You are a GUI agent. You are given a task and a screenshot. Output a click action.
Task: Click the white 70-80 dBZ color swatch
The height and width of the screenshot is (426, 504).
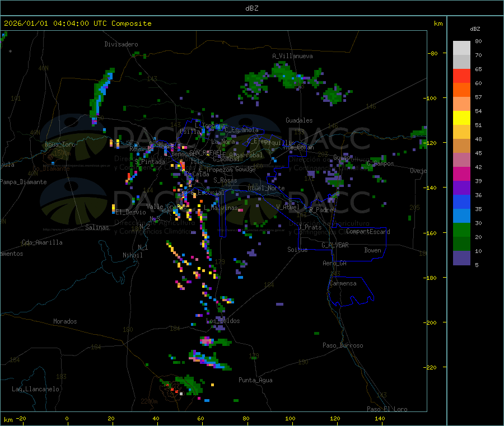click(x=461, y=48)
